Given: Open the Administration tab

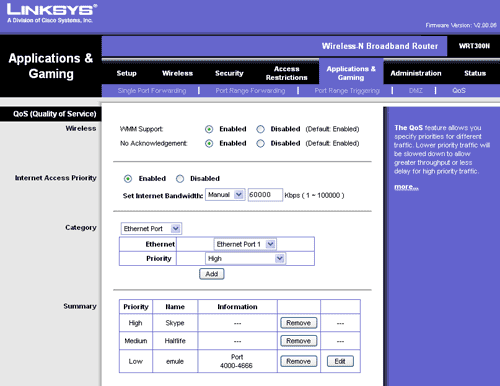Looking at the screenshot, I should tap(416, 73).
